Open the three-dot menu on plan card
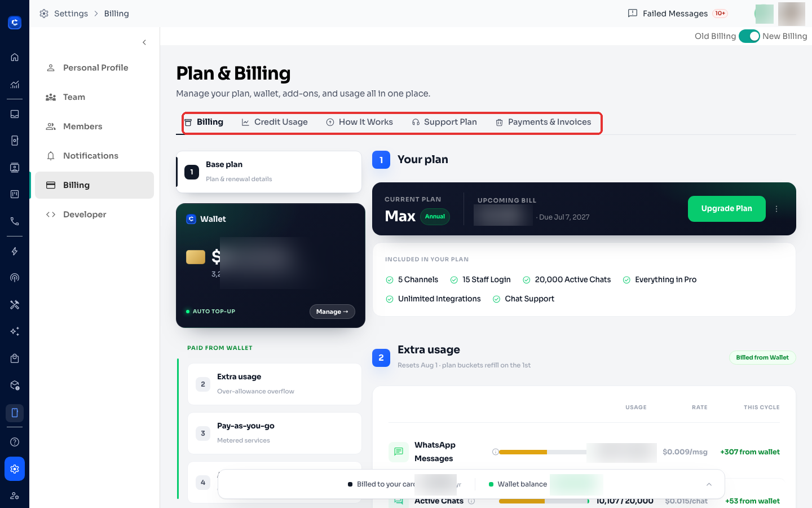The height and width of the screenshot is (508, 812). point(776,209)
